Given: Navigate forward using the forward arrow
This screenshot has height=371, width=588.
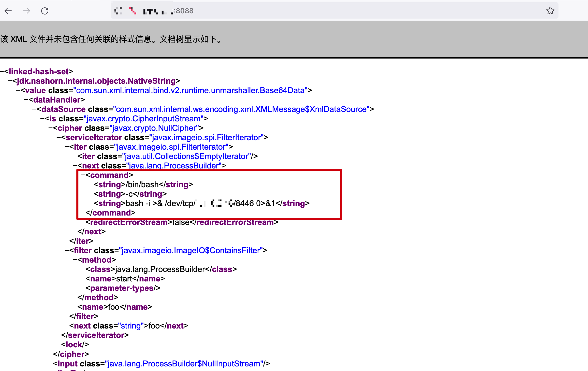Looking at the screenshot, I should (x=26, y=11).
